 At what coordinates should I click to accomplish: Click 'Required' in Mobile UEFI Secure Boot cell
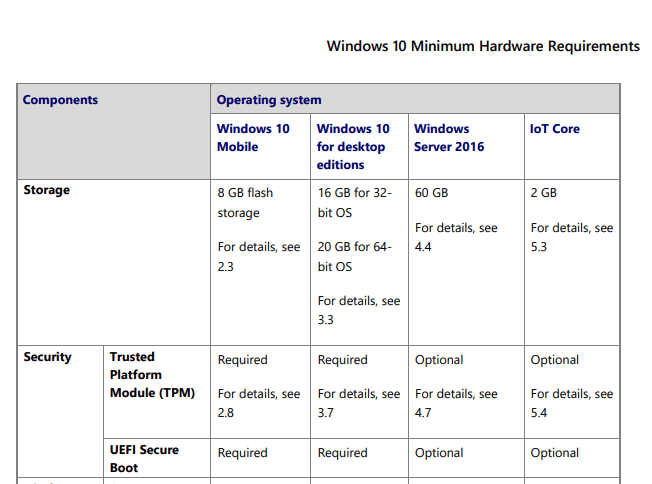pos(242,453)
